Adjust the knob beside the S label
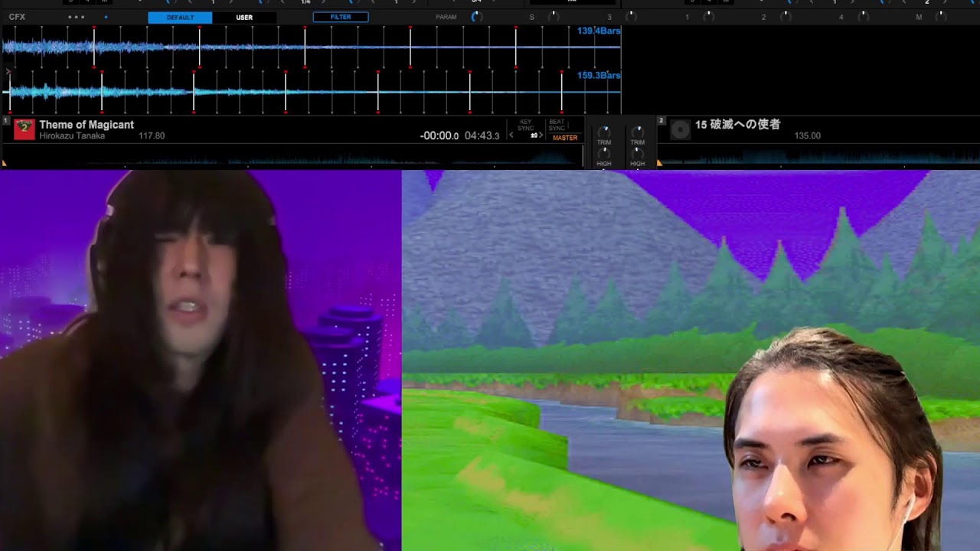The image size is (980, 551). coord(552,16)
